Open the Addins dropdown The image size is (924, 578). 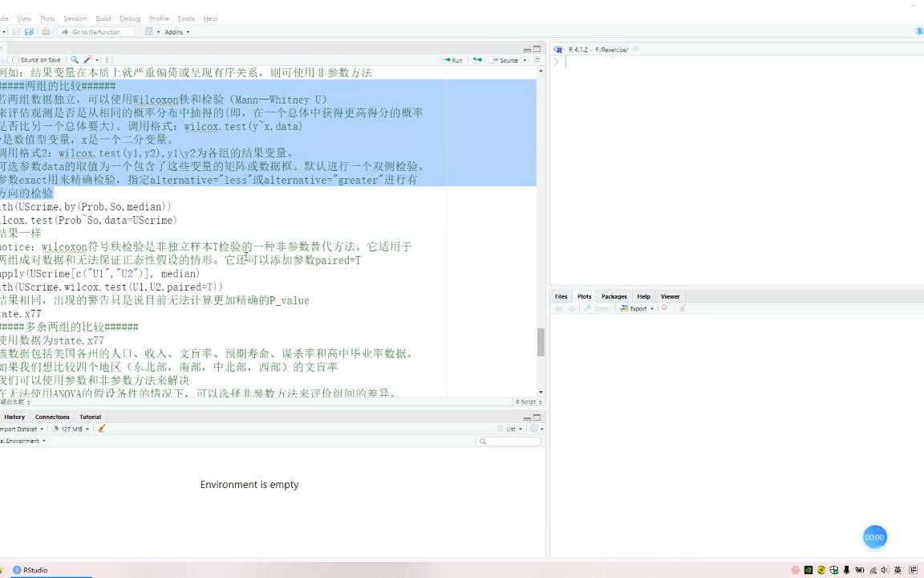tap(174, 32)
